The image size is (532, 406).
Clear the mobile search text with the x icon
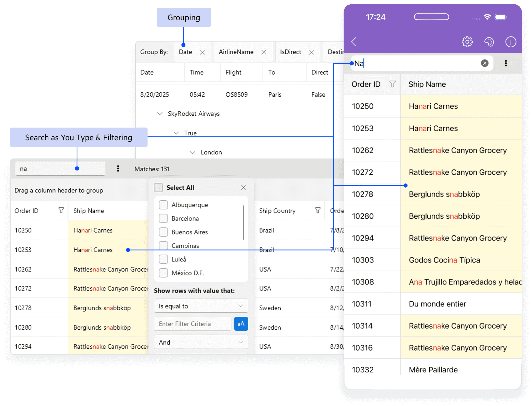[485, 63]
